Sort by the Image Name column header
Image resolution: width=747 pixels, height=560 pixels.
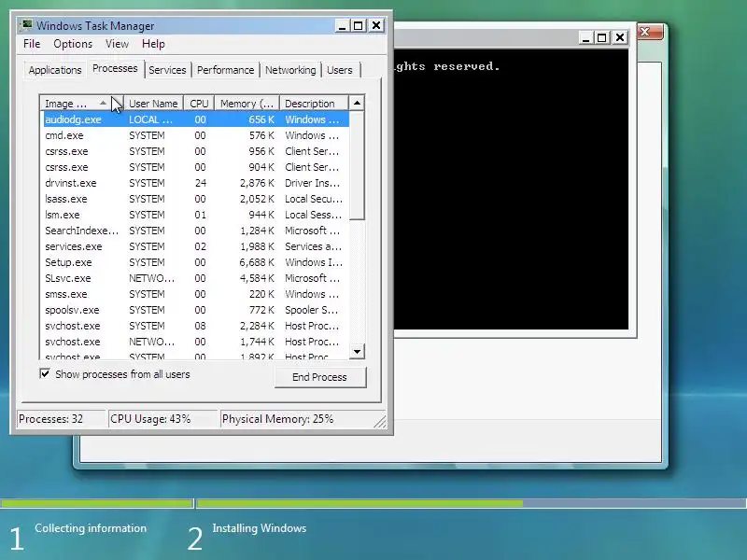[x=82, y=104]
